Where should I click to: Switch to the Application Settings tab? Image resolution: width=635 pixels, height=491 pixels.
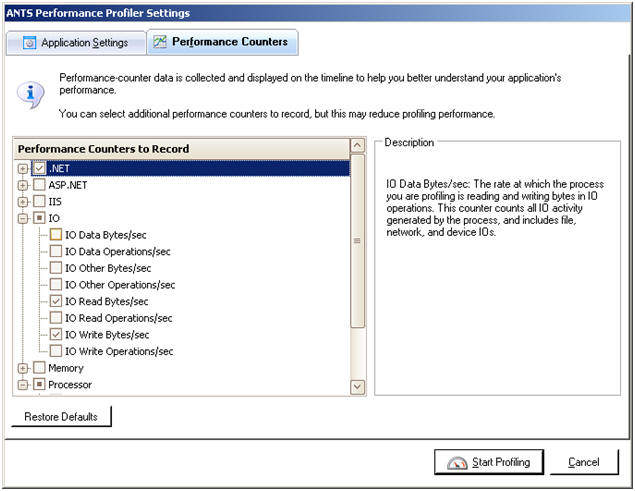(76, 43)
